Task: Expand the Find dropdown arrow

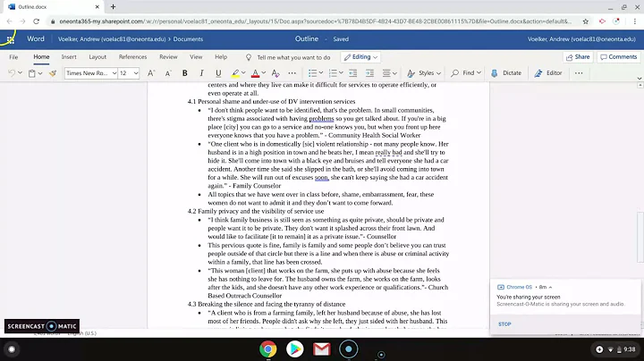Action: [479, 73]
